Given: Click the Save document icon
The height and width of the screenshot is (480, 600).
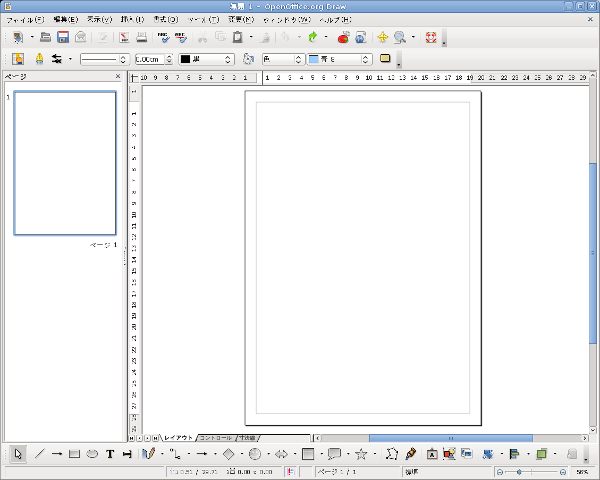Looking at the screenshot, I should pos(63,38).
